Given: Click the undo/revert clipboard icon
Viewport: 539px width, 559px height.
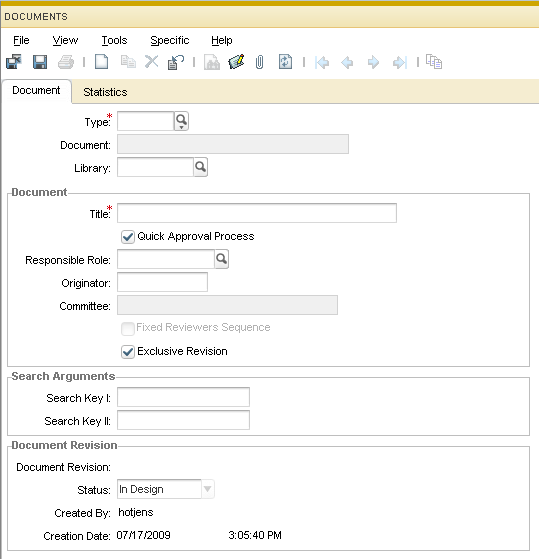Looking at the screenshot, I should 176,62.
